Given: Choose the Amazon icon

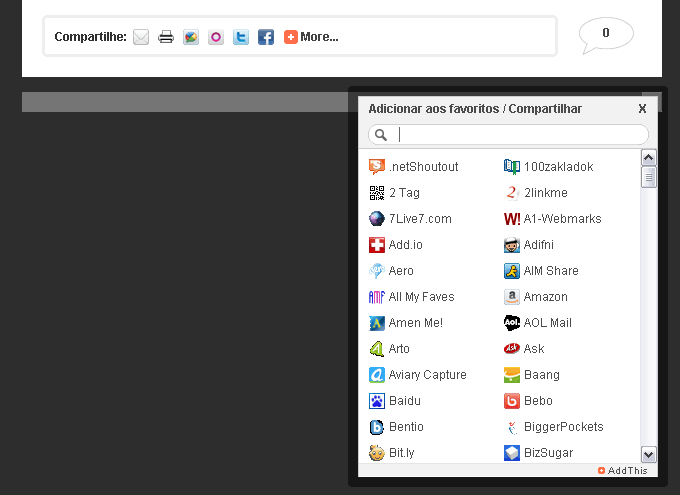Looking at the screenshot, I should pos(512,296).
